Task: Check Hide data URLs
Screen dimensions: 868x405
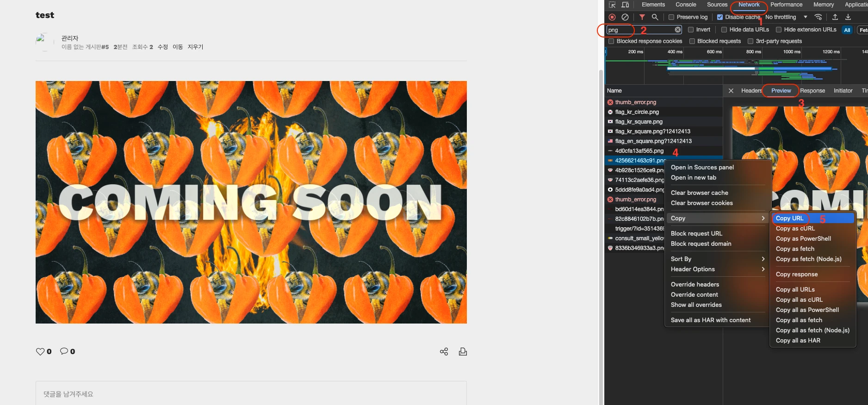Action: point(724,30)
